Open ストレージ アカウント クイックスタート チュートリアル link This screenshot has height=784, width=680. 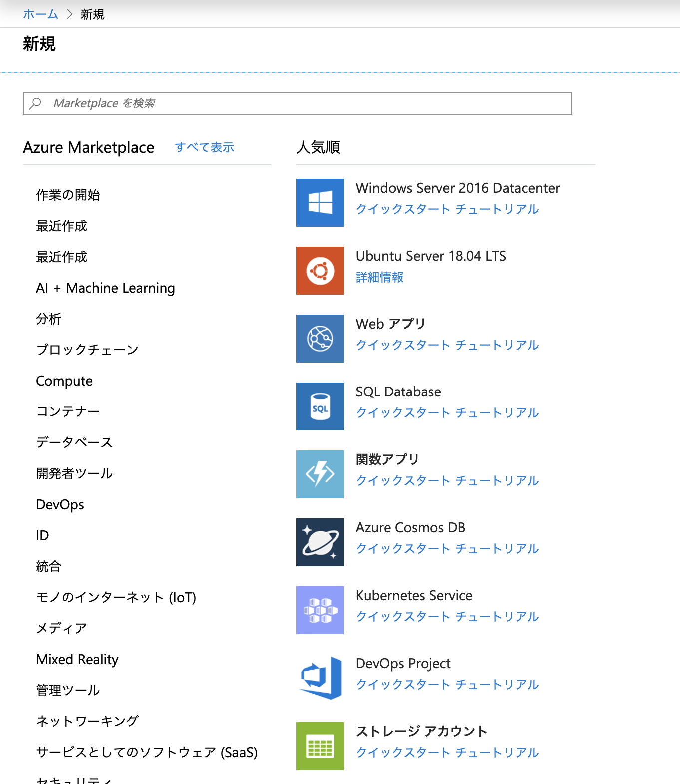[447, 753]
